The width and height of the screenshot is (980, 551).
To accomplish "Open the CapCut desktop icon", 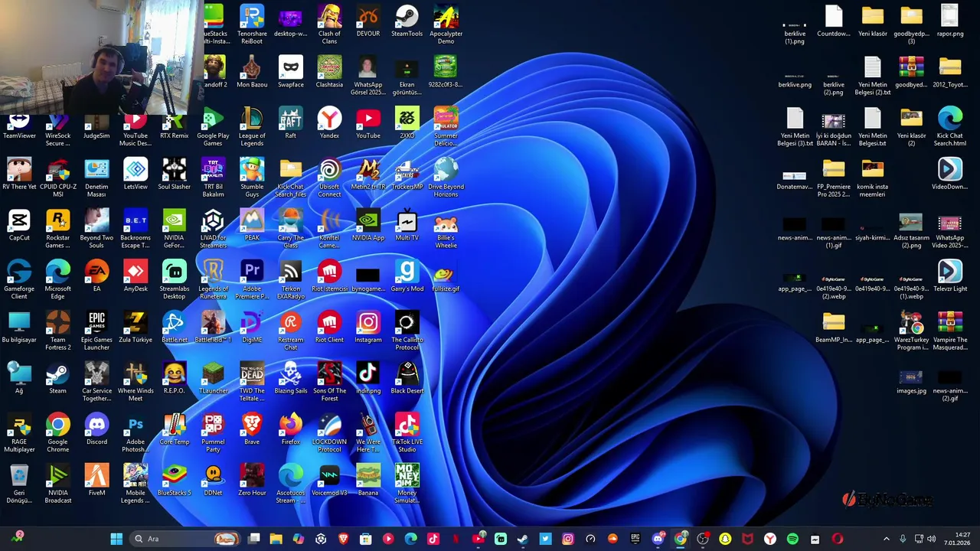I will pyautogui.click(x=19, y=226).
